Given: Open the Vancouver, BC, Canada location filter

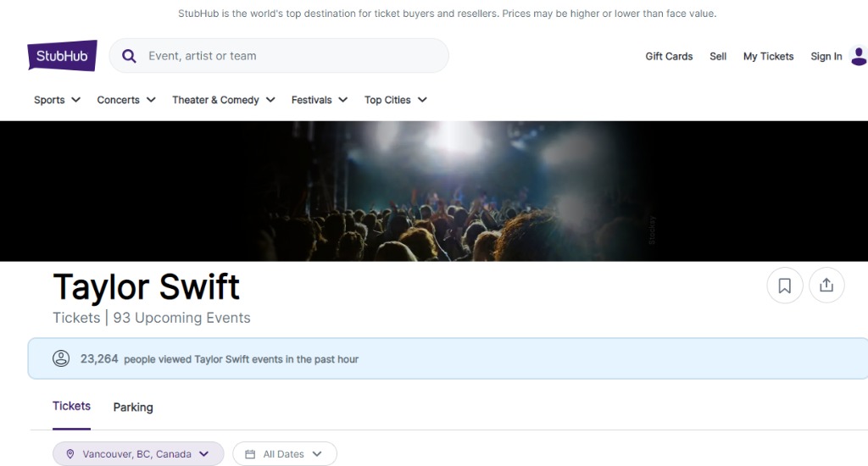Looking at the screenshot, I should [138, 454].
